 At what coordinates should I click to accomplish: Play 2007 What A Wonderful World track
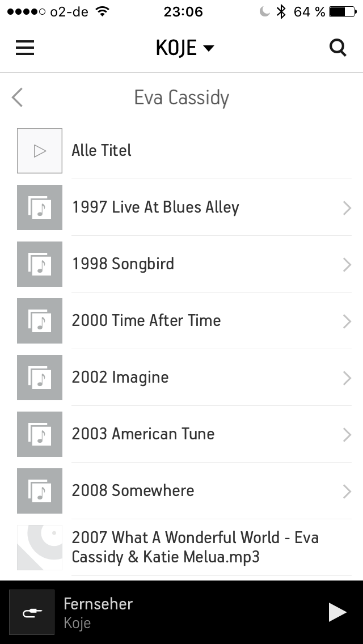coord(195,547)
